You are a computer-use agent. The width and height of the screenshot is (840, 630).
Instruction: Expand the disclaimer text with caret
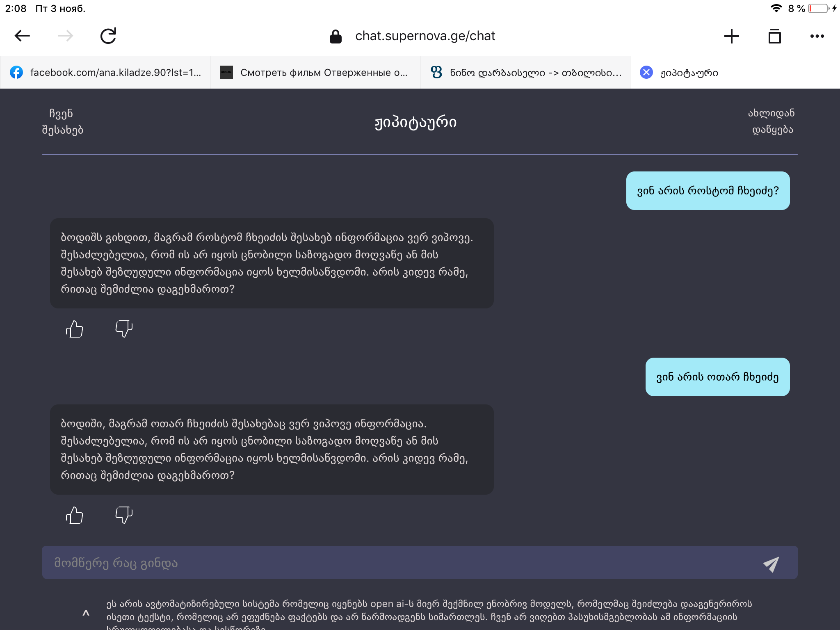tap(86, 613)
